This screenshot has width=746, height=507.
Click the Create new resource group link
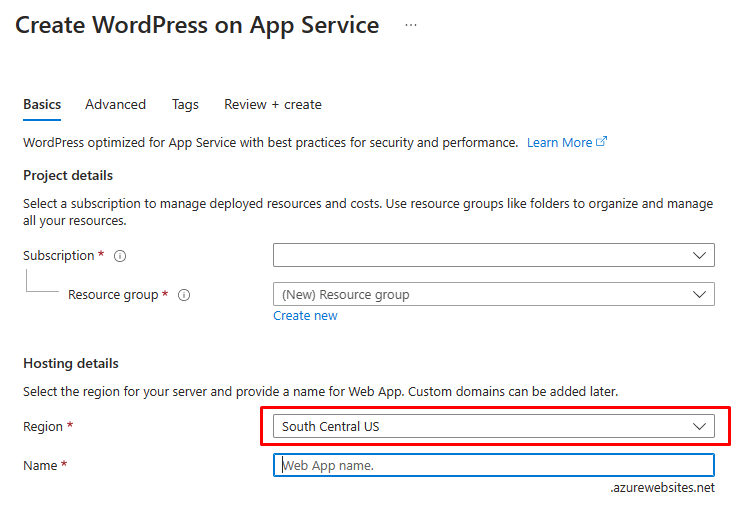click(x=305, y=316)
